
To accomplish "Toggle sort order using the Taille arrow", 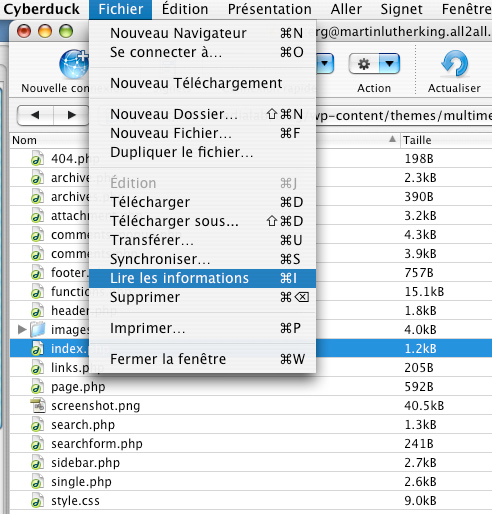I will point(393,139).
